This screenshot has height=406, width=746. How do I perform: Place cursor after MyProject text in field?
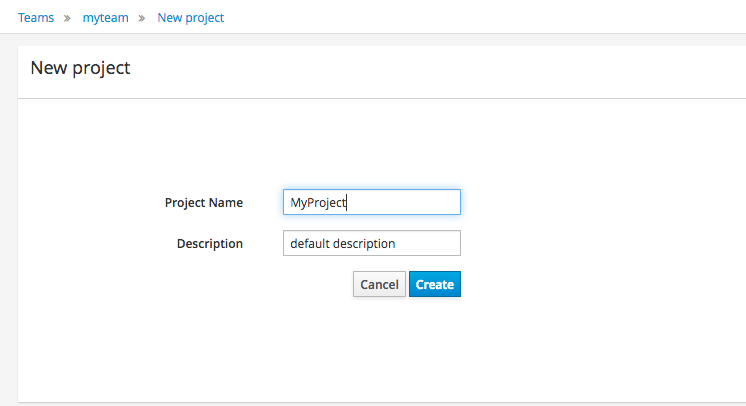(x=347, y=202)
